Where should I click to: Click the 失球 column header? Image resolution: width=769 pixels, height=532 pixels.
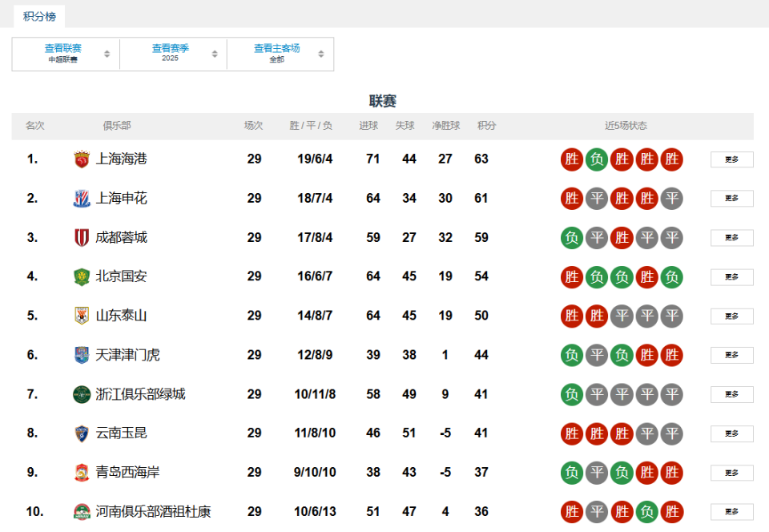pos(405,126)
